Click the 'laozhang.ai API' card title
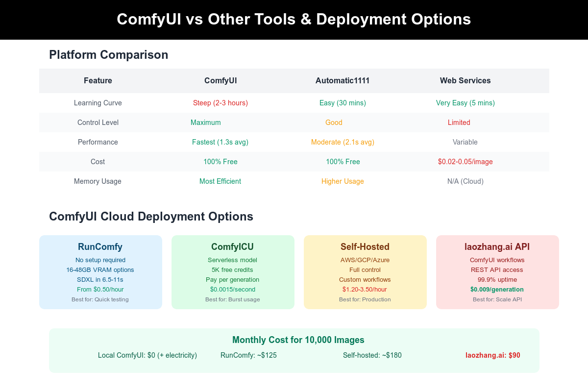Screen dimensions: 588x392 pos(497,247)
